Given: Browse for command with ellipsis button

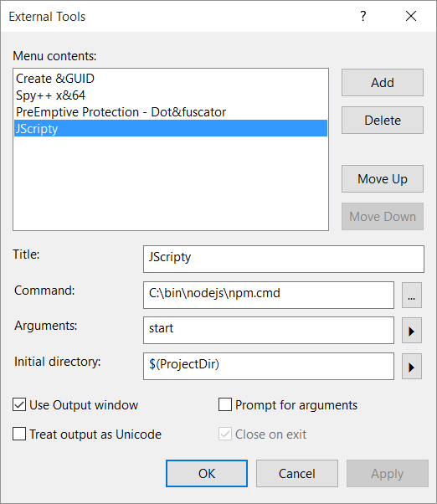Looking at the screenshot, I should (412, 296).
